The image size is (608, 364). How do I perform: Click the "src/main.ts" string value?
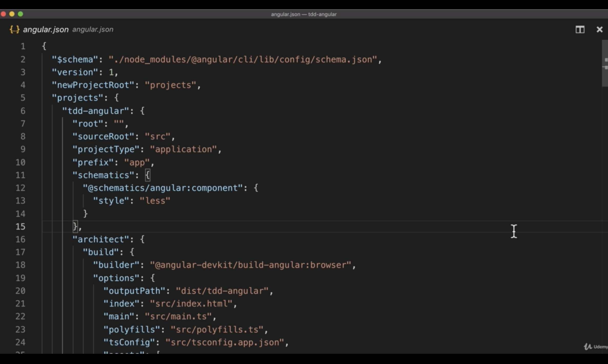click(x=178, y=316)
